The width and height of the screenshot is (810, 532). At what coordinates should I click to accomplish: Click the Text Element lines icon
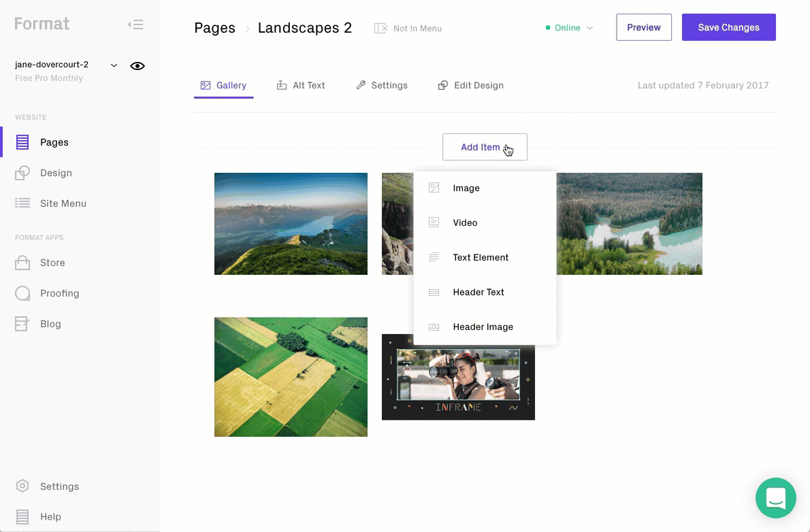(x=434, y=257)
